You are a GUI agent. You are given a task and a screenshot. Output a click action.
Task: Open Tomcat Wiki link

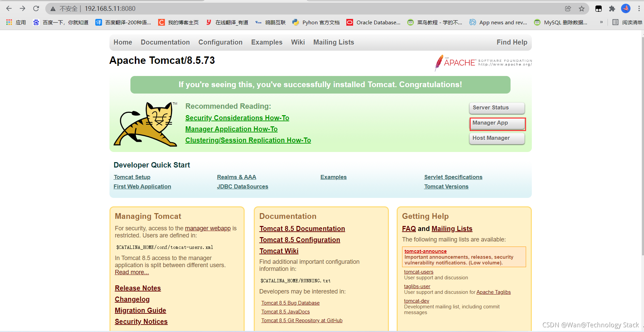[x=279, y=251]
